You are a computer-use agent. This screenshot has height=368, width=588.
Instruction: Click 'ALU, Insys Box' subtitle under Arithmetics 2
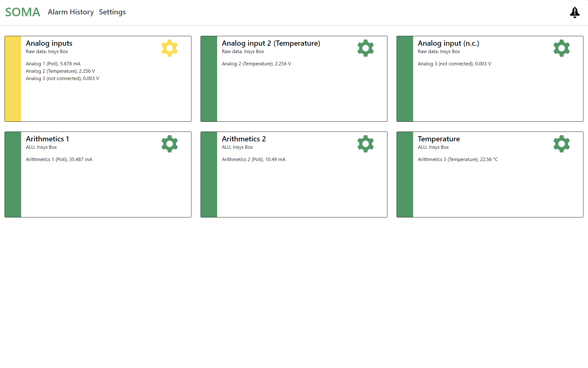[x=237, y=147]
